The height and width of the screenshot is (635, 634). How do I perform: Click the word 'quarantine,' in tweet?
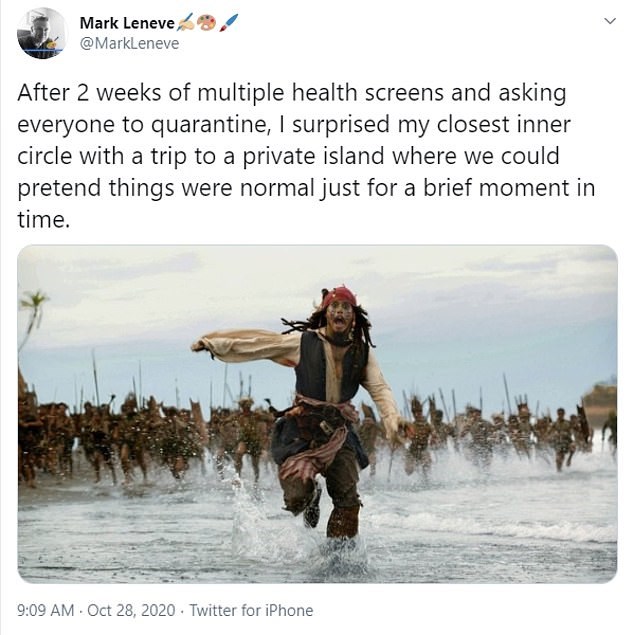(x=211, y=125)
